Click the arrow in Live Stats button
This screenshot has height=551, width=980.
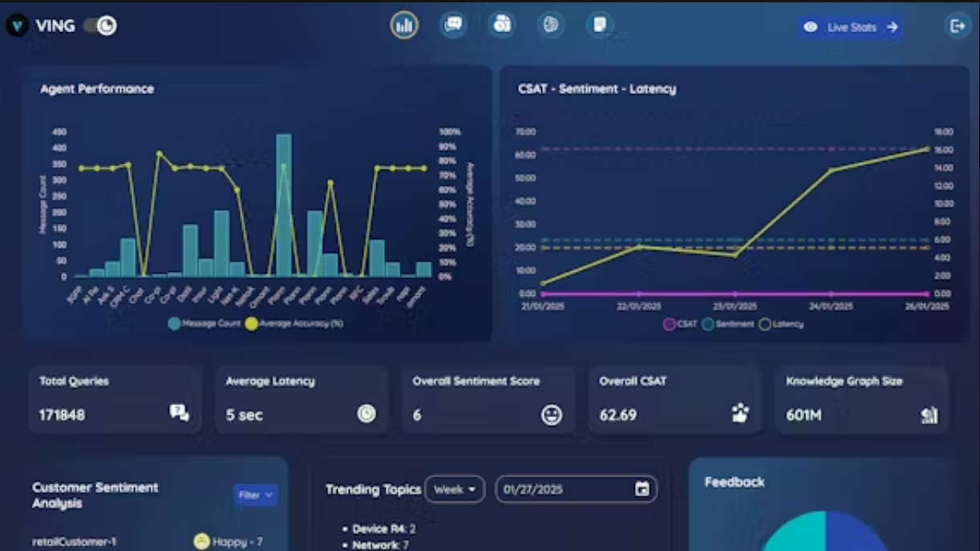892,27
